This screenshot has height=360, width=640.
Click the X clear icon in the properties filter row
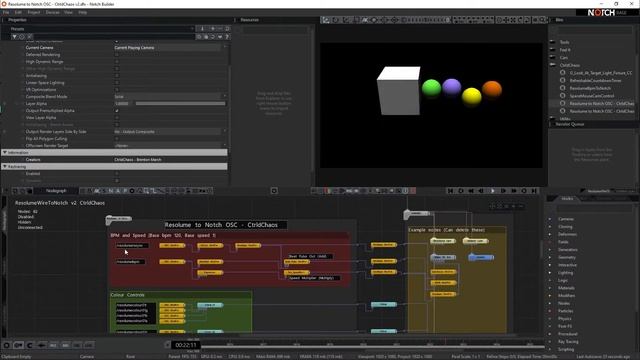[x=29, y=37]
